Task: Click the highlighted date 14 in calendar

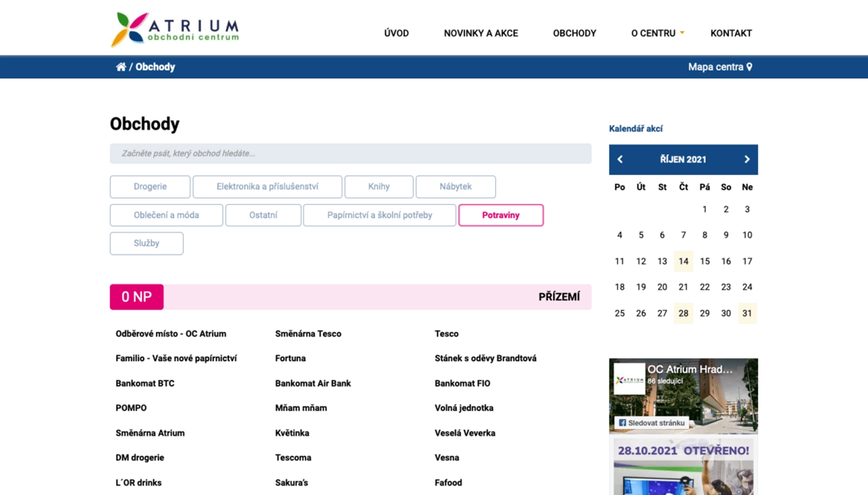Action: point(683,261)
